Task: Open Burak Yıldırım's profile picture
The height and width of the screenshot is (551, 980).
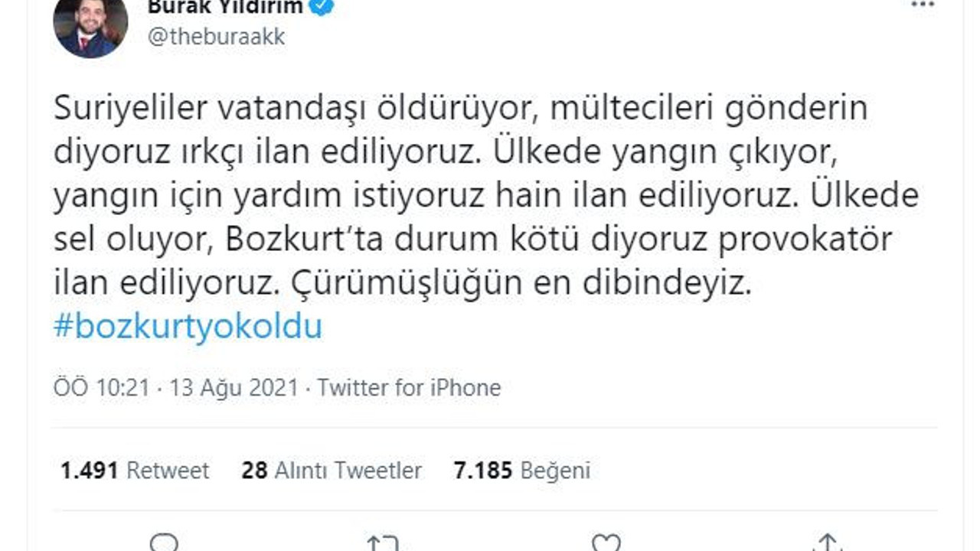Action: tap(90, 27)
